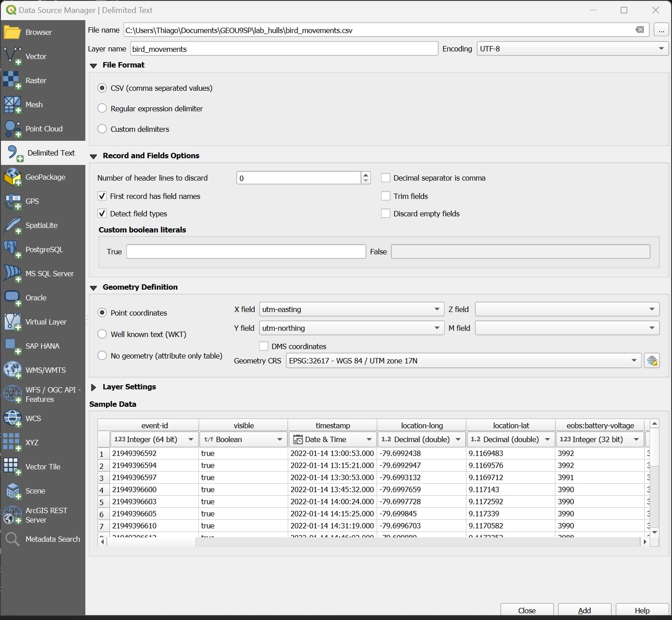Select Custom delimiters radio
The width and height of the screenshot is (672, 620).
click(102, 129)
